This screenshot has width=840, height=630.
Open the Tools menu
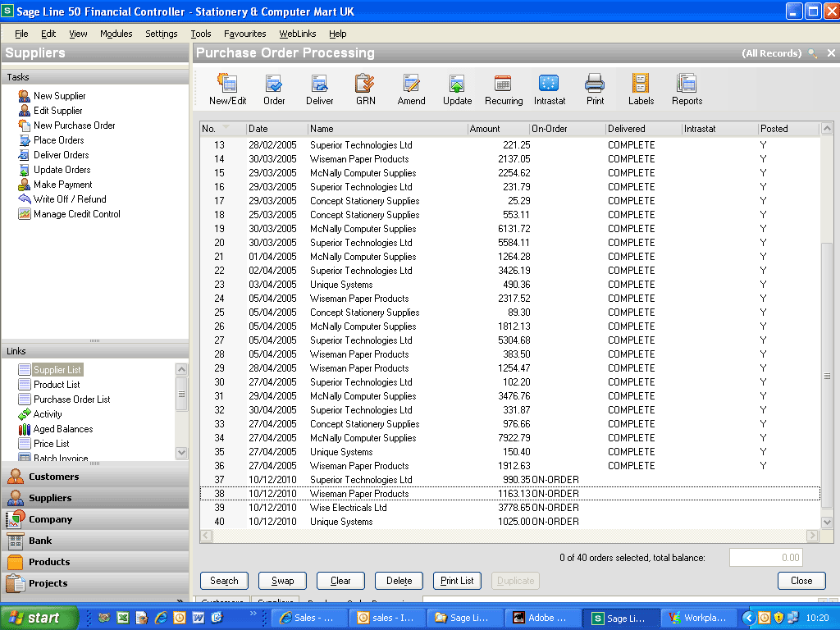click(x=201, y=34)
